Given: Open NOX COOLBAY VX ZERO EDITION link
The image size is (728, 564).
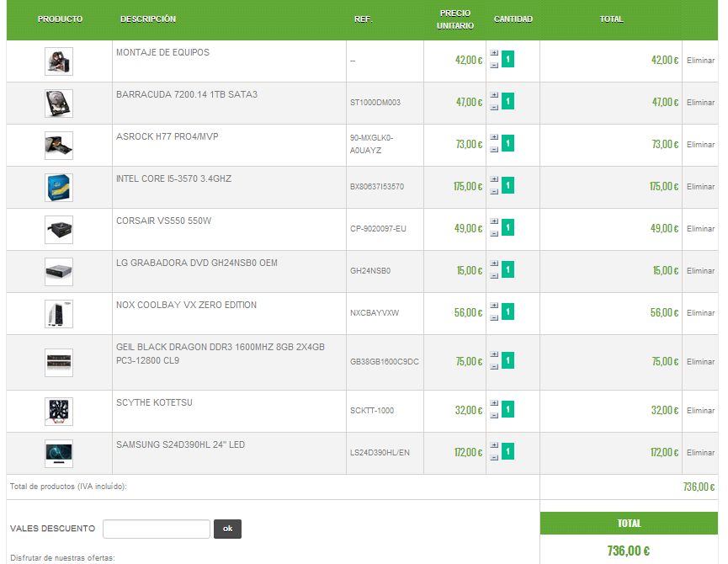Looking at the screenshot, I should (186, 305).
